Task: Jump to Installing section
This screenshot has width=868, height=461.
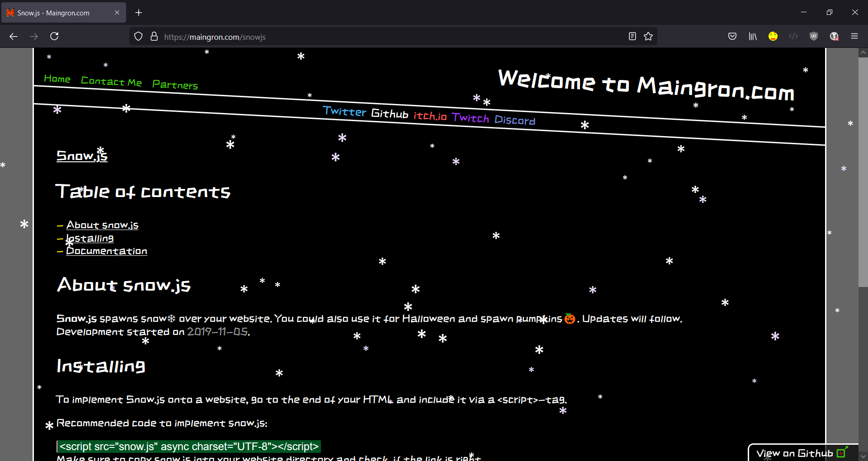Action: coord(90,238)
